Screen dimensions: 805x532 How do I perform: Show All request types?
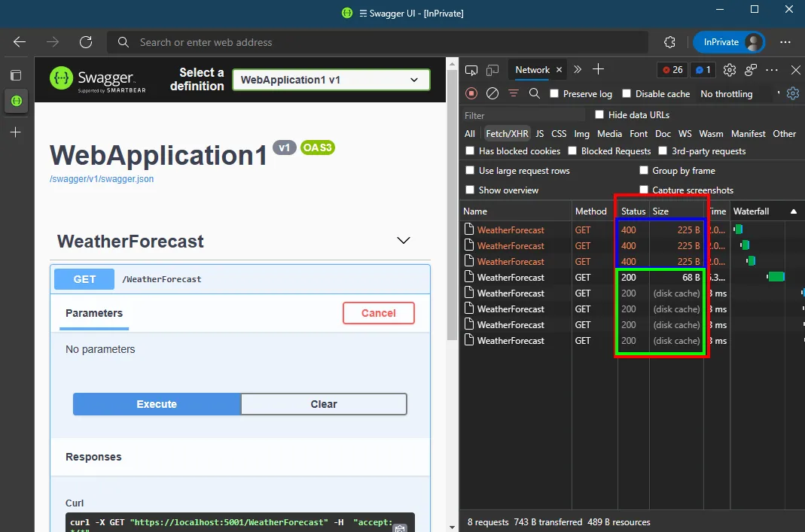coord(470,134)
